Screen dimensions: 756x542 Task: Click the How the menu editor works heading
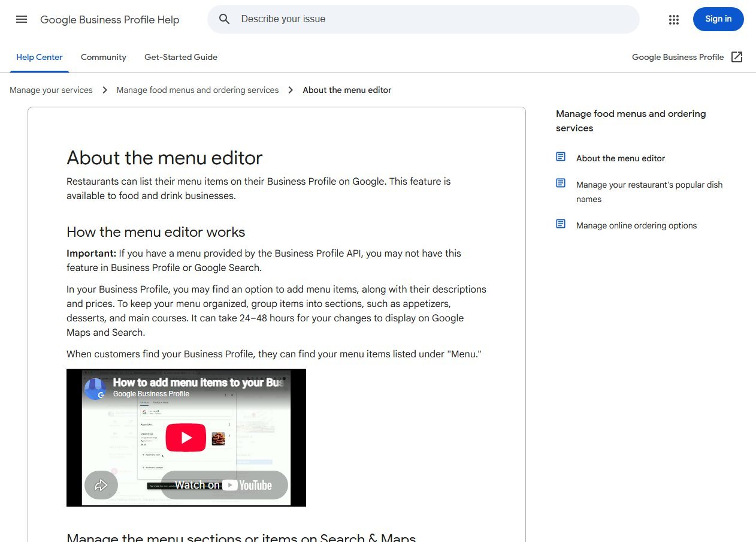(156, 232)
